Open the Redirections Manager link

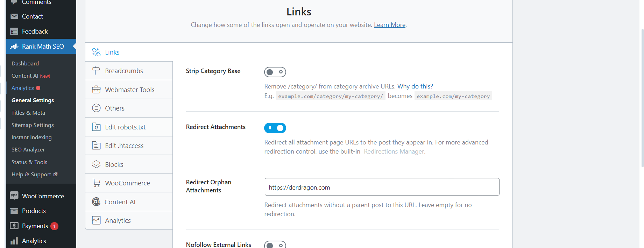click(394, 151)
